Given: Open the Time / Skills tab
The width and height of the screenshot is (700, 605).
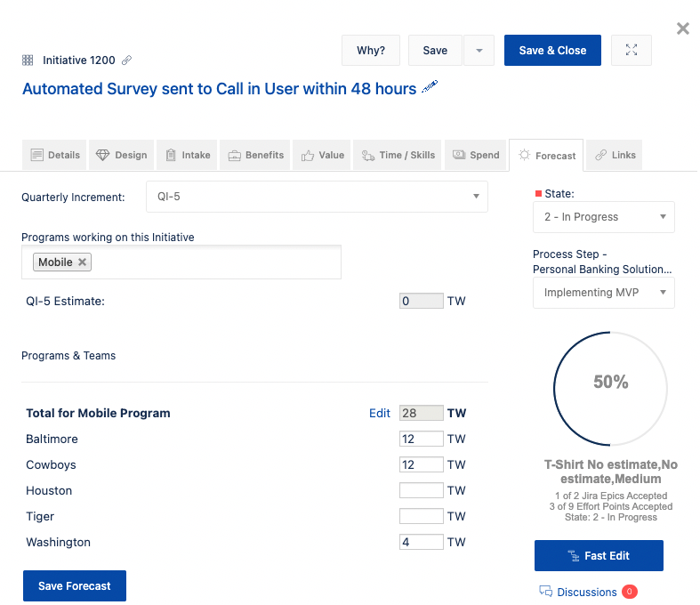Looking at the screenshot, I should tap(398, 155).
